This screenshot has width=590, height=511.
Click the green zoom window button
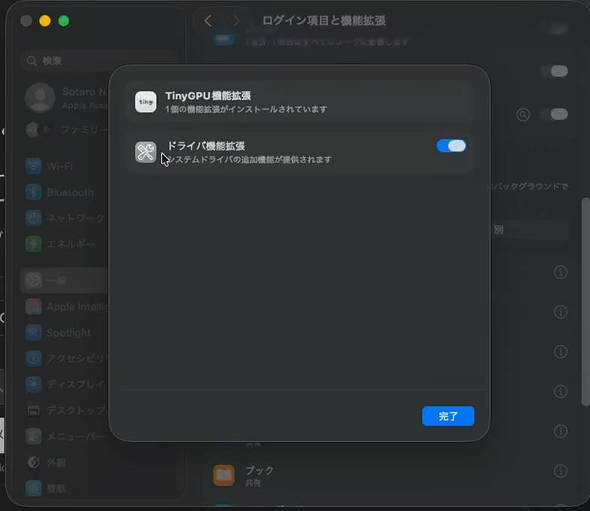(x=64, y=21)
